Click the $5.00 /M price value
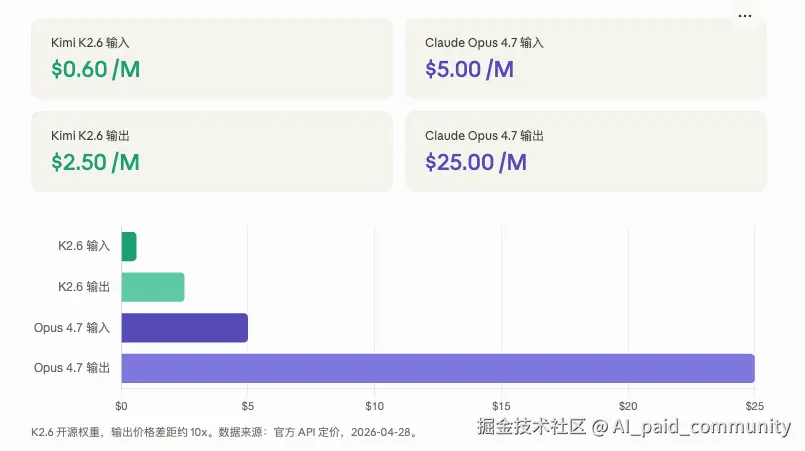The width and height of the screenshot is (805, 451). [x=469, y=69]
